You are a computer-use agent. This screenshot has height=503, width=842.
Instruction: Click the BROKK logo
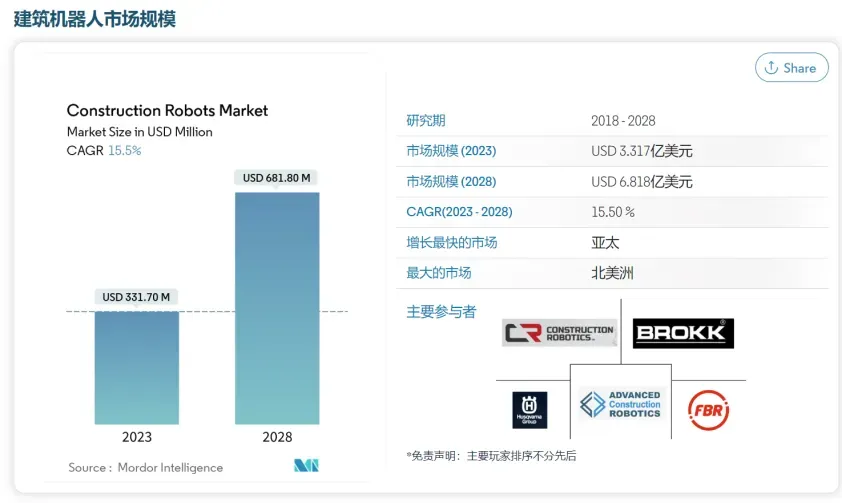click(683, 333)
